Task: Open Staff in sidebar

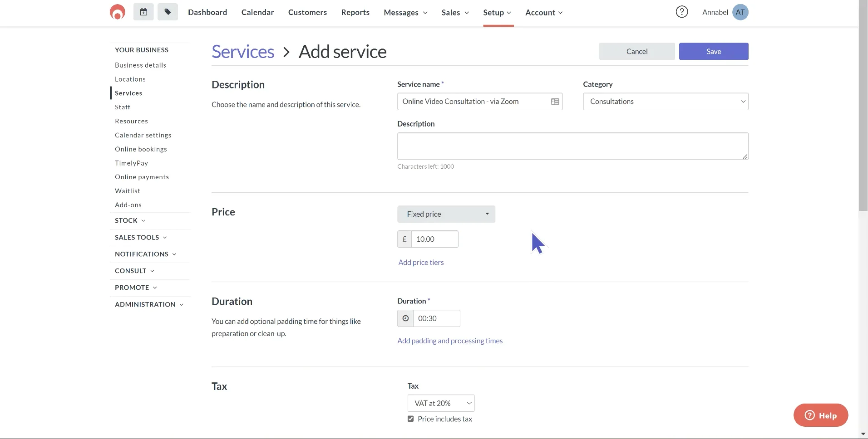Action: pyautogui.click(x=123, y=107)
